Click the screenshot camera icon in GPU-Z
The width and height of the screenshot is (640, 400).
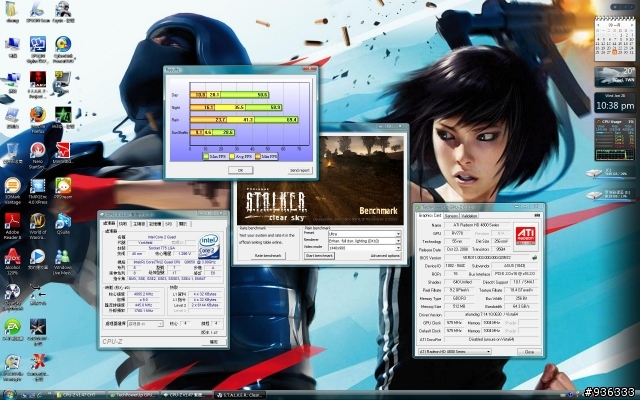point(537,215)
